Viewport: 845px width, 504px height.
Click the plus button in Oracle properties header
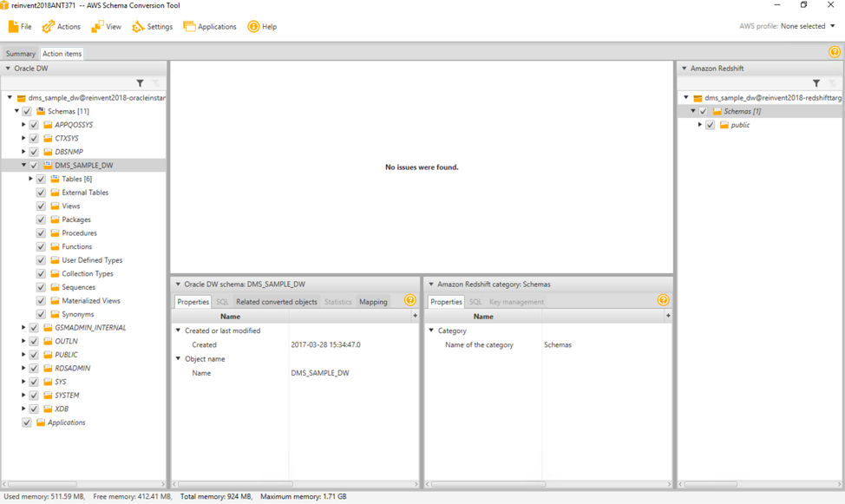coord(415,316)
